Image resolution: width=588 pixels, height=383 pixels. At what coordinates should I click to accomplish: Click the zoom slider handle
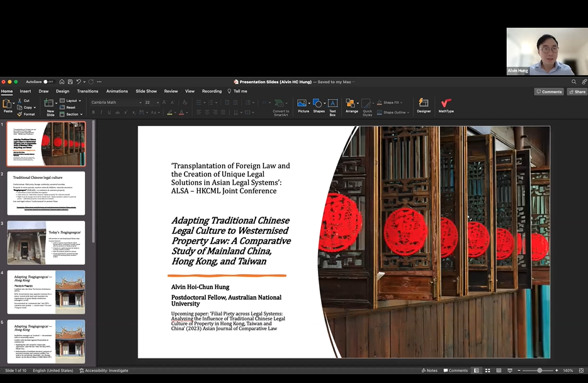coord(540,370)
